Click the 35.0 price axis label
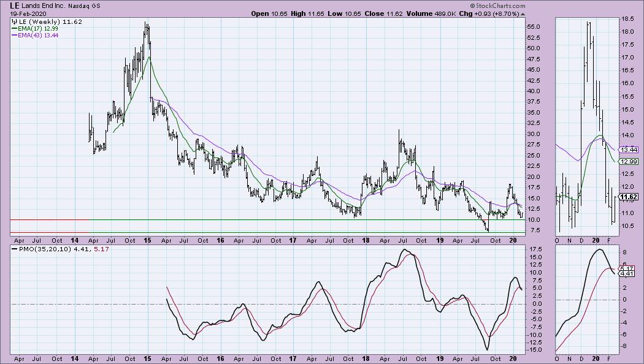Screen dimensions: 644x364 pos(533,112)
